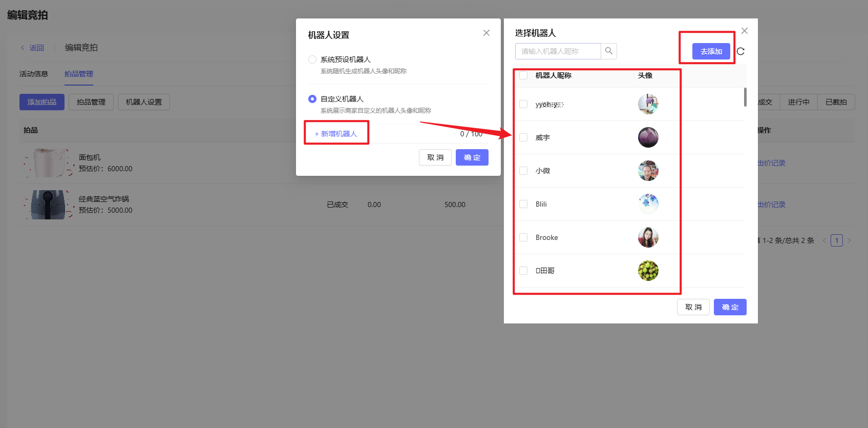Image resolution: width=868 pixels, height=428 pixels.
Task: Click the refresh icon beside 去添加
Action: tap(740, 51)
